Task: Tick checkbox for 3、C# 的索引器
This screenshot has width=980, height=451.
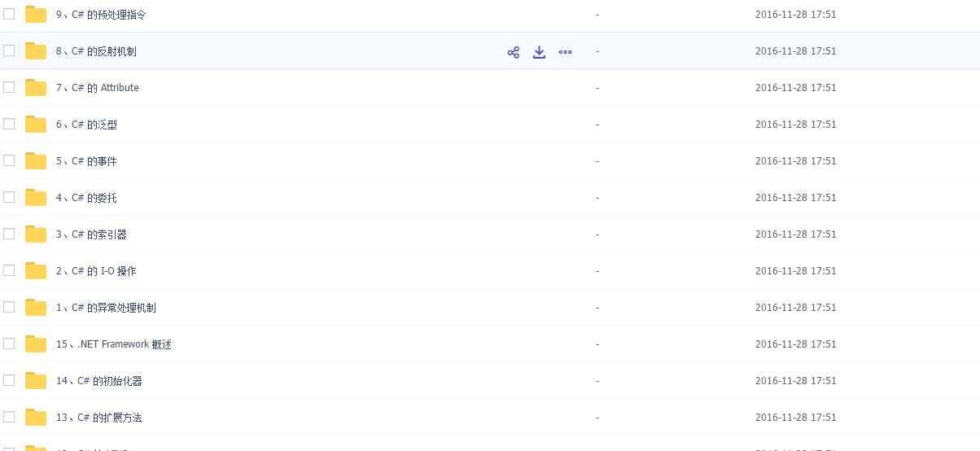Action: (9, 234)
